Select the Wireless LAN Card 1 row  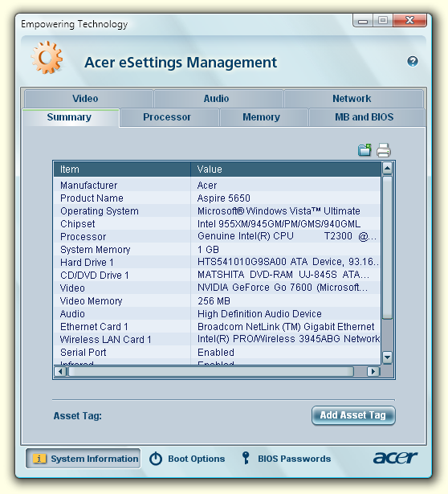(218, 339)
